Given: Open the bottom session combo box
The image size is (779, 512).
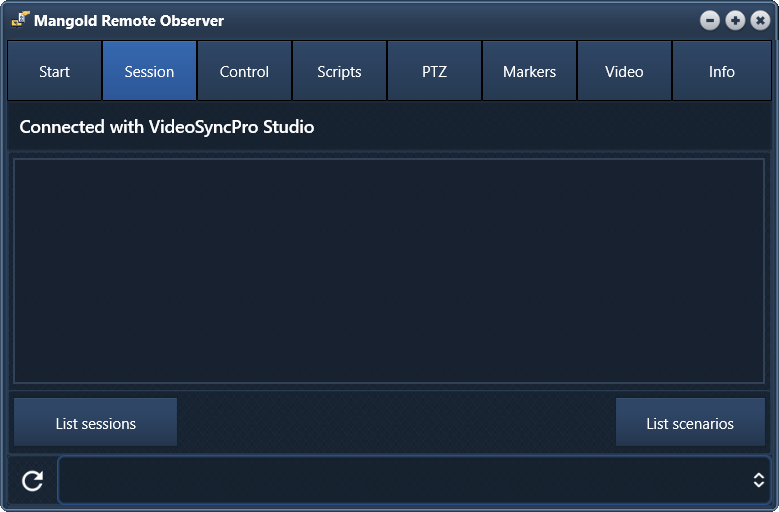Looking at the screenshot, I should [414, 480].
